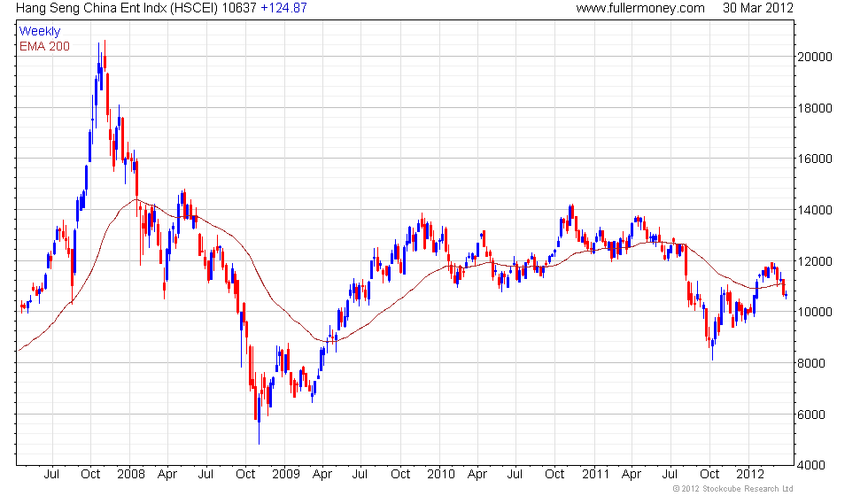868x496 pixels.
Task: Click the 18000 price axis label
Action: [814, 108]
